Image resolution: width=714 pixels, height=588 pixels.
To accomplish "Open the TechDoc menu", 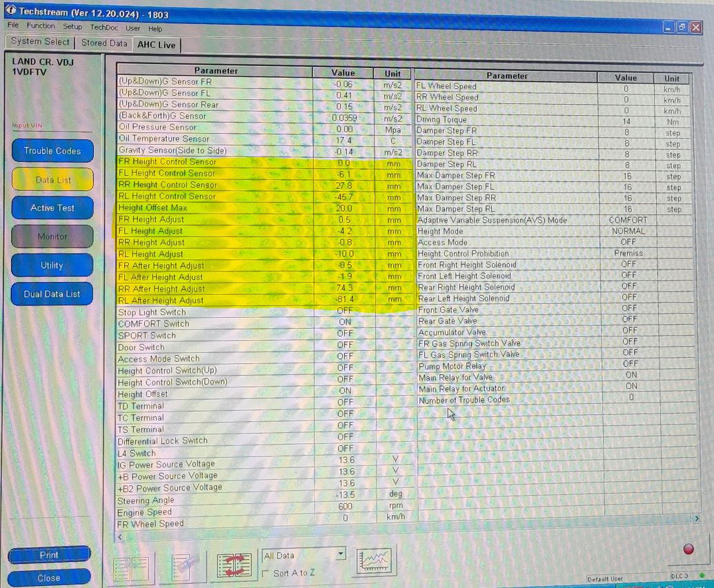I will pyautogui.click(x=103, y=28).
